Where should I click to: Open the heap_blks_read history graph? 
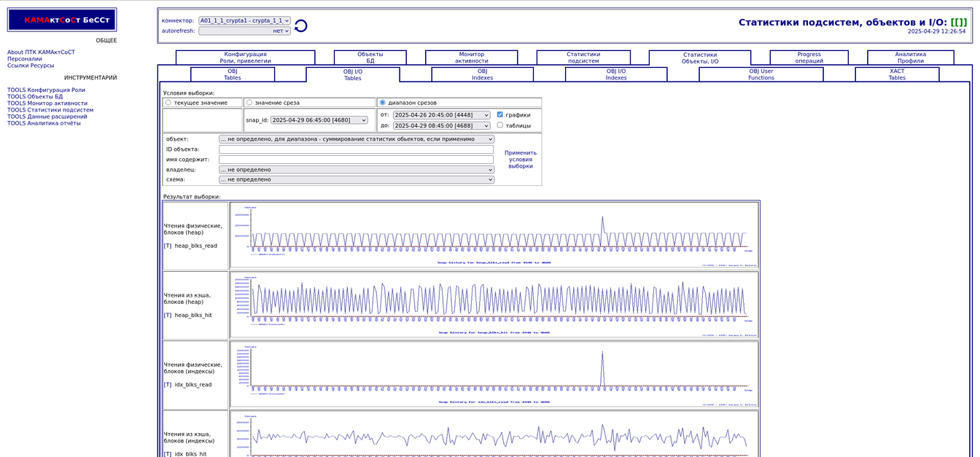click(494, 235)
